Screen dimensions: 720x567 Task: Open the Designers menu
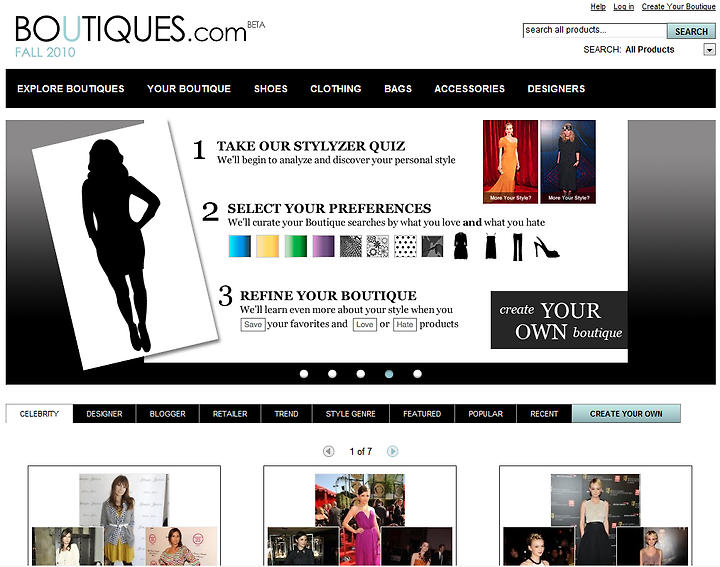[556, 89]
